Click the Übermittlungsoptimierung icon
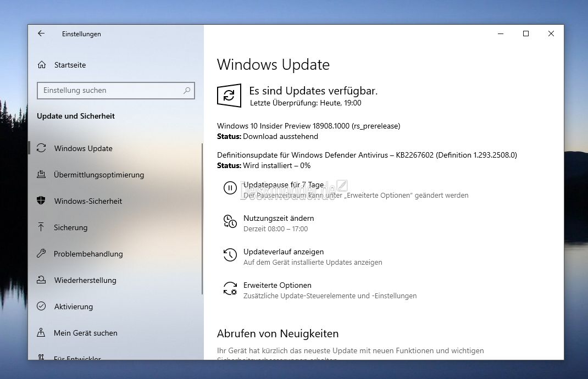This screenshot has width=588, height=379. tap(41, 174)
